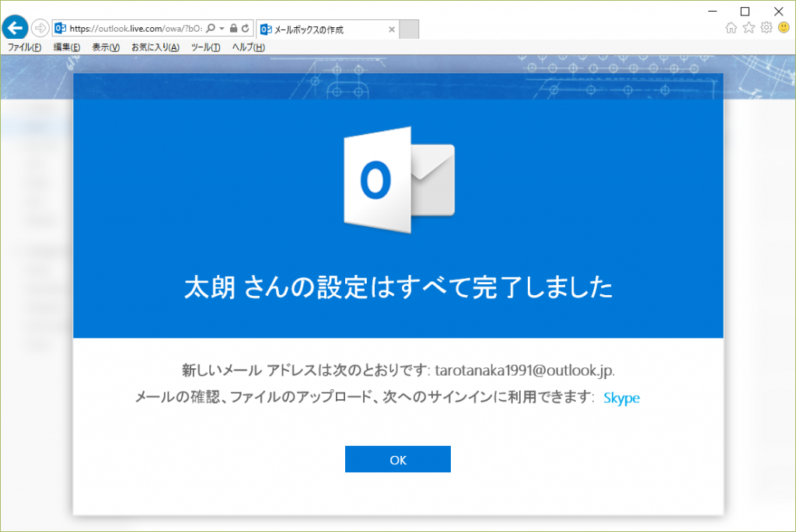Go to the home page via house icon
Image resolution: width=796 pixels, height=532 pixels.
click(731, 28)
